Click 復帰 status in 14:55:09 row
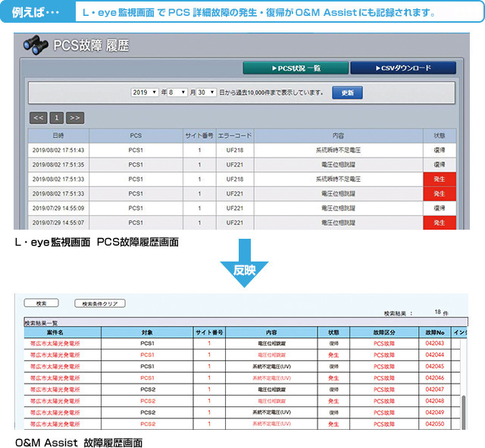This screenshot has height=448, width=485. (x=440, y=208)
